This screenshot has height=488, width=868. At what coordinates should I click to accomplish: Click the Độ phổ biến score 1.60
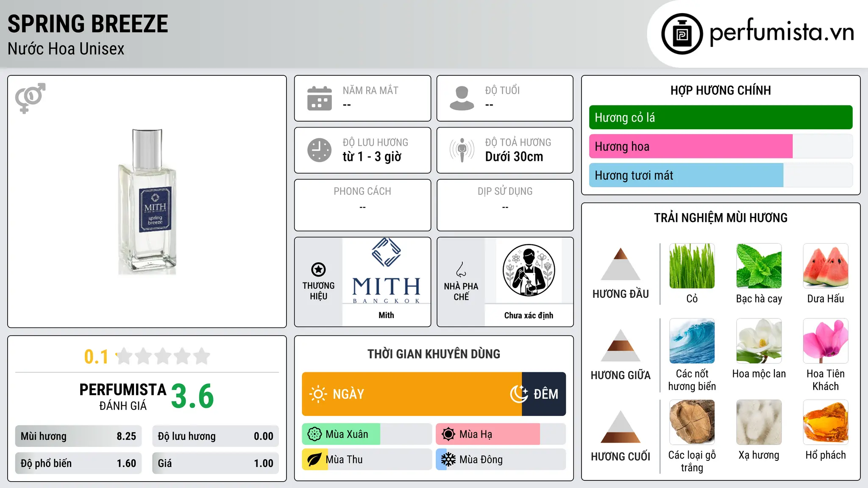point(126,463)
